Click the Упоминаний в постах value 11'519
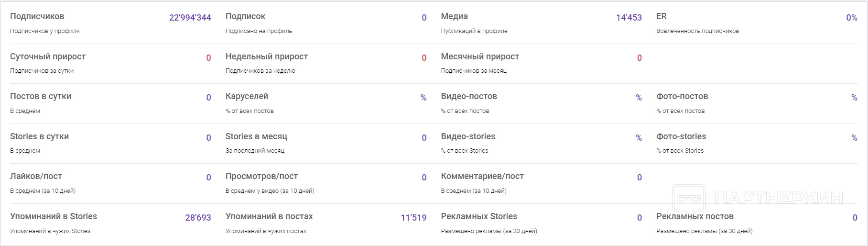The height and width of the screenshot is (246, 868). coord(413,218)
